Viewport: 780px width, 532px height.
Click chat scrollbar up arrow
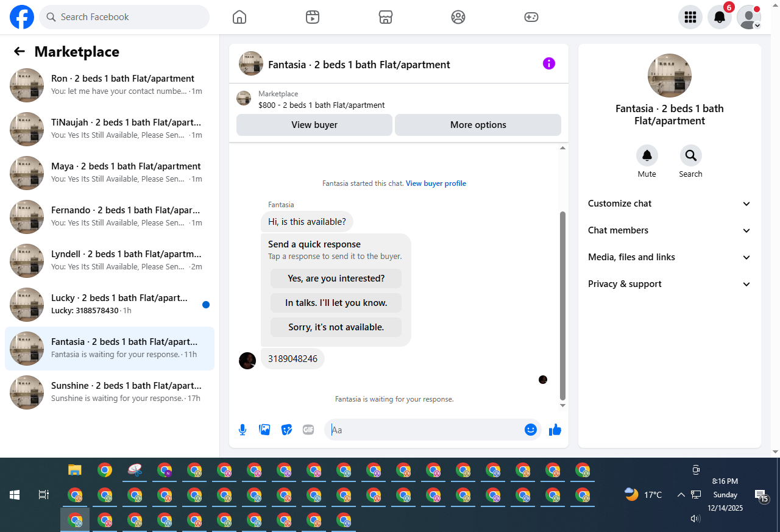[x=562, y=148]
